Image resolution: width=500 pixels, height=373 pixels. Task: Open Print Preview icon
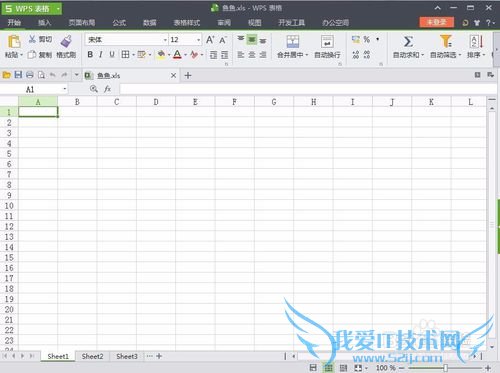pyautogui.click(x=41, y=75)
